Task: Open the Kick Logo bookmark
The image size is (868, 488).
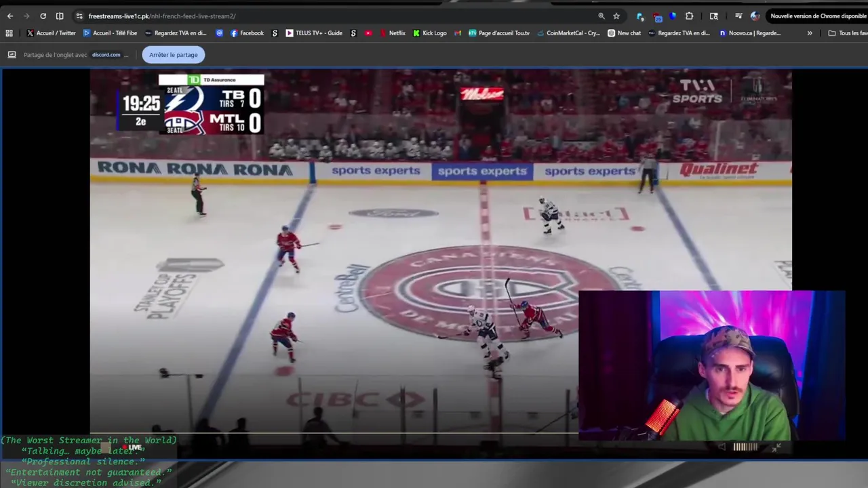Action: 430,33
